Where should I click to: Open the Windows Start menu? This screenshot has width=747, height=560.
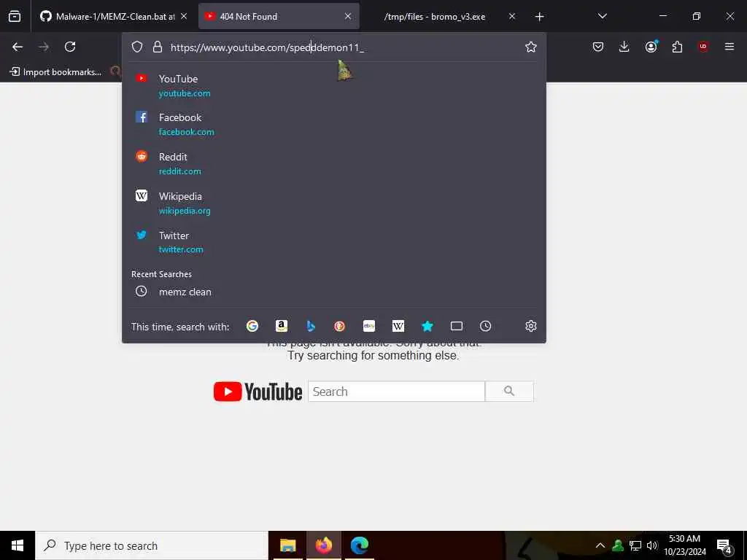(x=18, y=545)
